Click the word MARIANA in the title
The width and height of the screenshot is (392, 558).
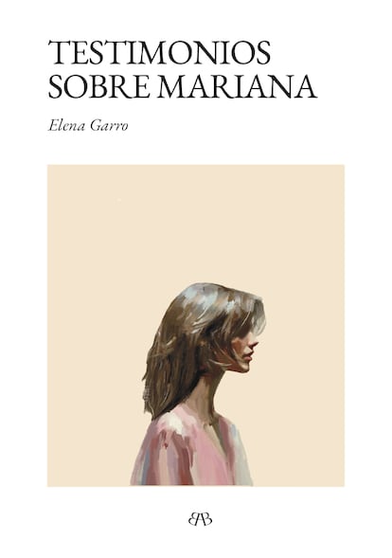[238, 86]
